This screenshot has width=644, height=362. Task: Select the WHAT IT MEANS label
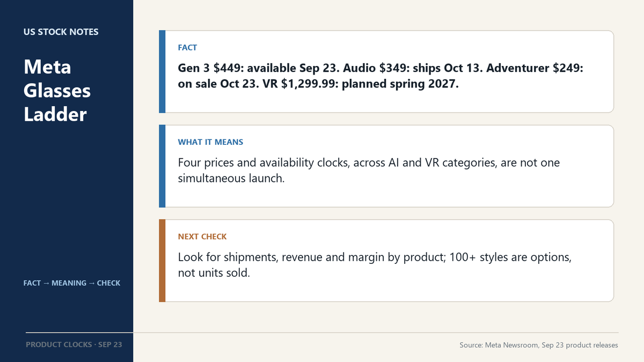210,142
